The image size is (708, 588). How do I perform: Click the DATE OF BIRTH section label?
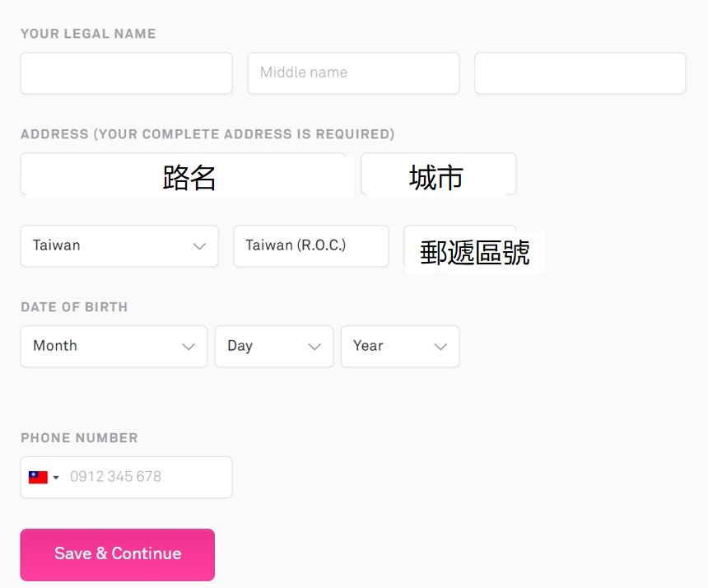[x=74, y=307]
